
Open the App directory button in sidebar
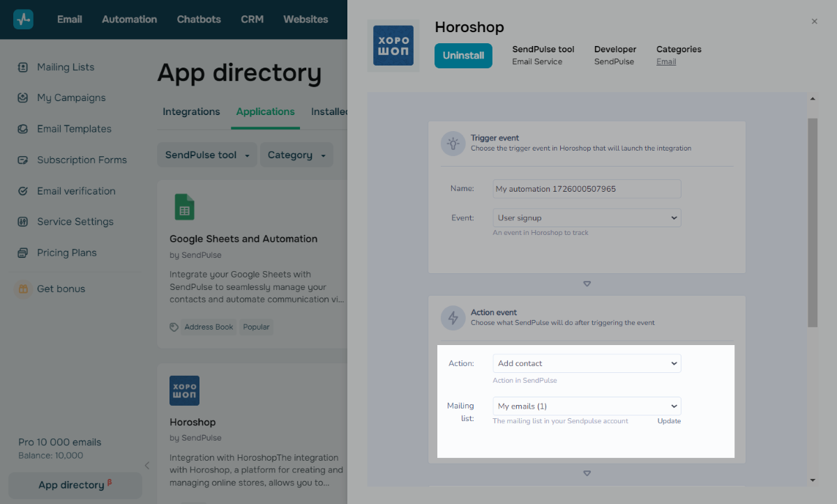(75, 485)
